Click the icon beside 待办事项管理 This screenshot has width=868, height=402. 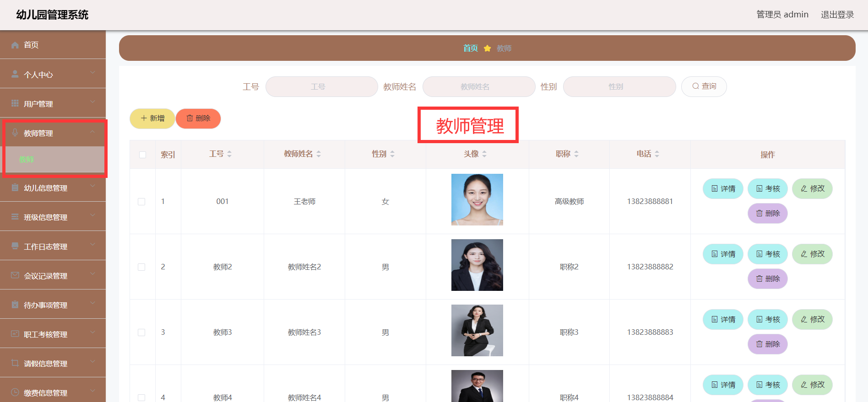click(15, 305)
